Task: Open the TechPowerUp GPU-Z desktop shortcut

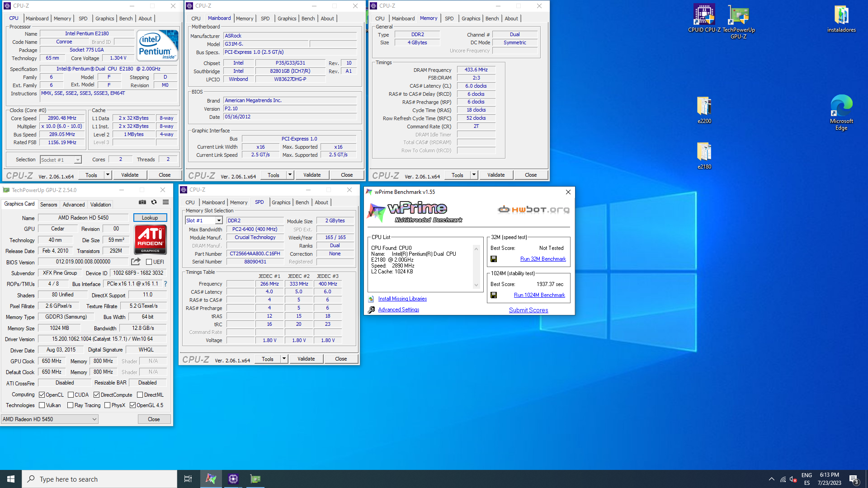Action: click(x=739, y=22)
